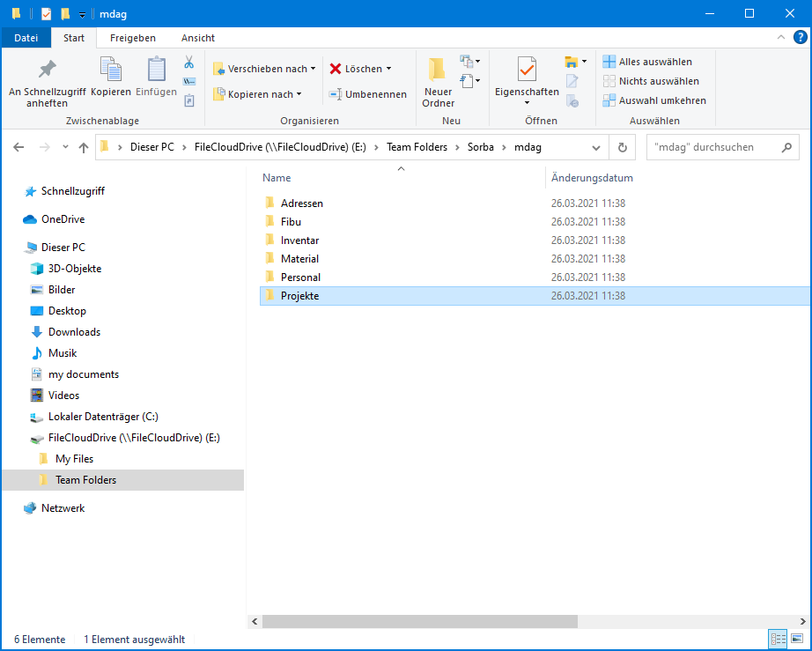Click the Forward navigation arrow

45,148
